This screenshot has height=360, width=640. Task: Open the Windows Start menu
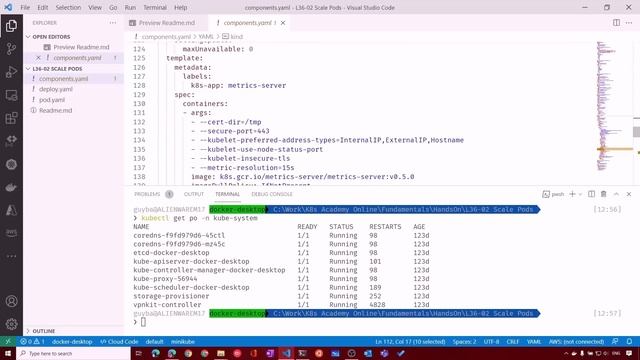pos(8,353)
